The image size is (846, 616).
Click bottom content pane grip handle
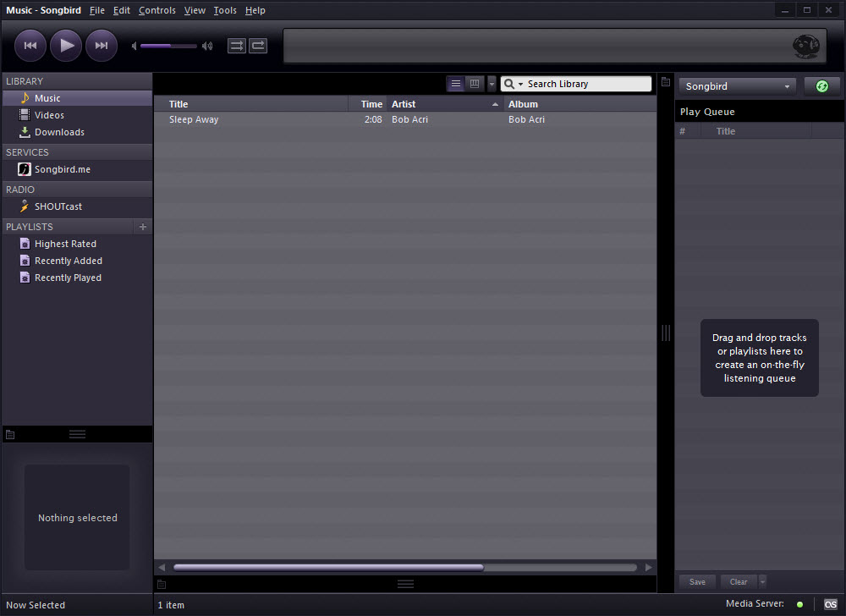[406, 584]
